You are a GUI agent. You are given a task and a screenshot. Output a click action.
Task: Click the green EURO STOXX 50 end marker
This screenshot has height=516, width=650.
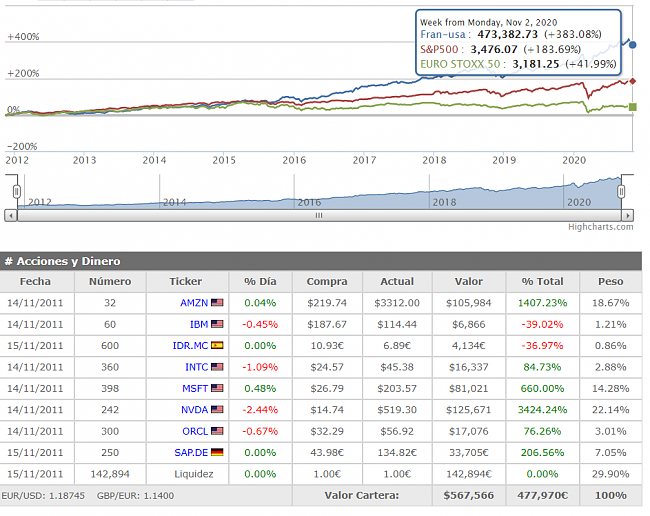632,107
